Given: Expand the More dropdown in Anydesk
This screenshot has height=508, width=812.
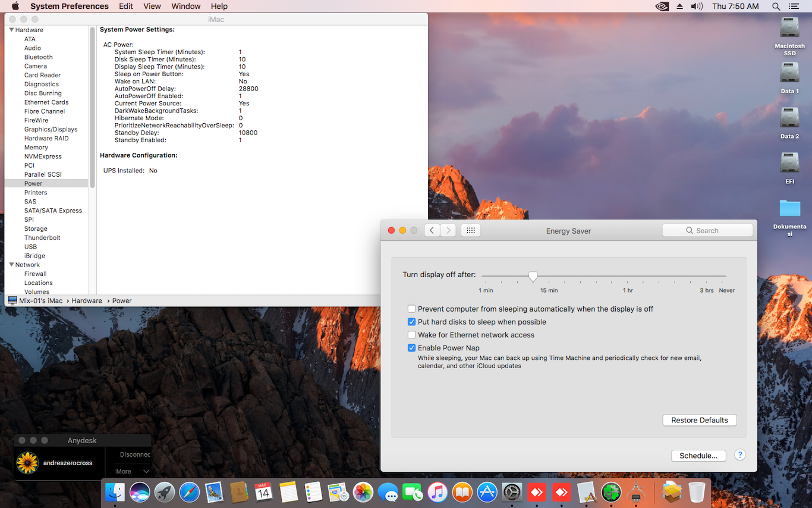Looking at the screenshot, I should (x=132, y=471).
